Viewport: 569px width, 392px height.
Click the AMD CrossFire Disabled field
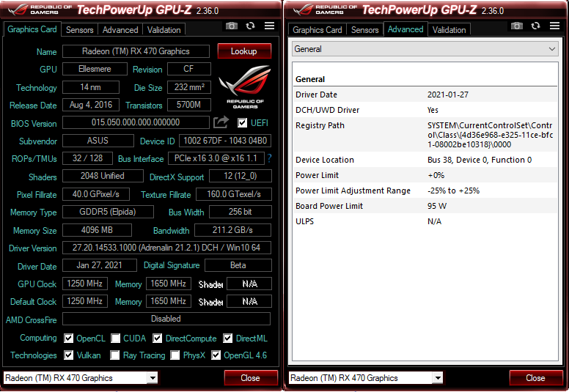(x=166, y=319)
